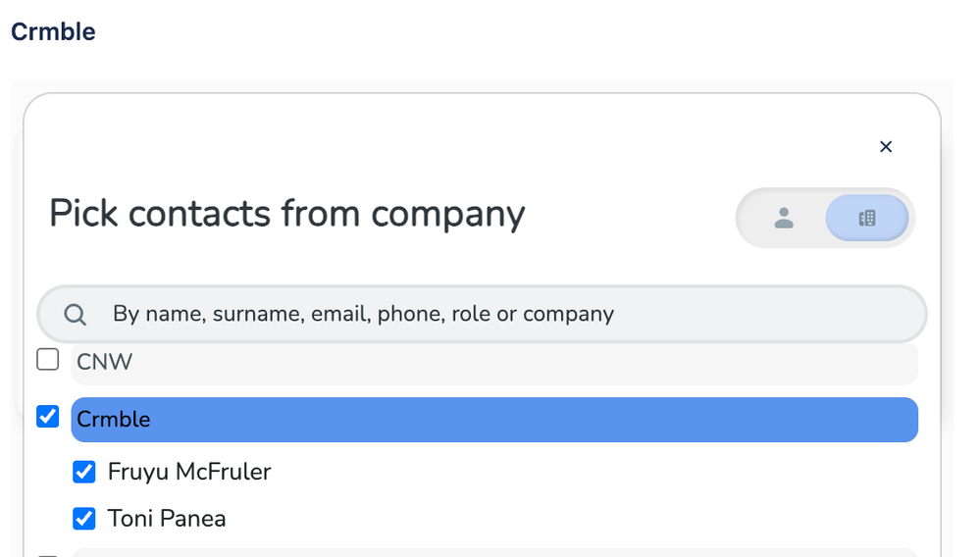980x557 pixels.
Task: Click the CNW company name text
Action: pos(105,363)
